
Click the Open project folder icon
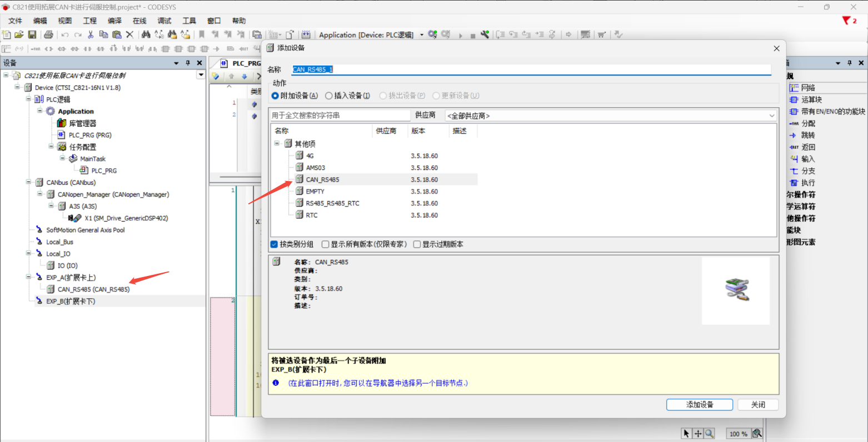19,34
